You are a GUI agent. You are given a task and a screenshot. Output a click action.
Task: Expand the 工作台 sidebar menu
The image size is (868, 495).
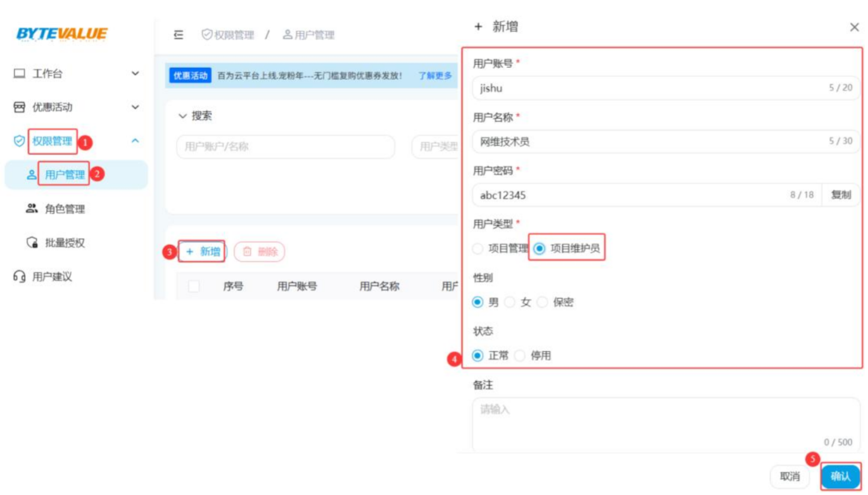pyautogui.click(x=76, y=74)
